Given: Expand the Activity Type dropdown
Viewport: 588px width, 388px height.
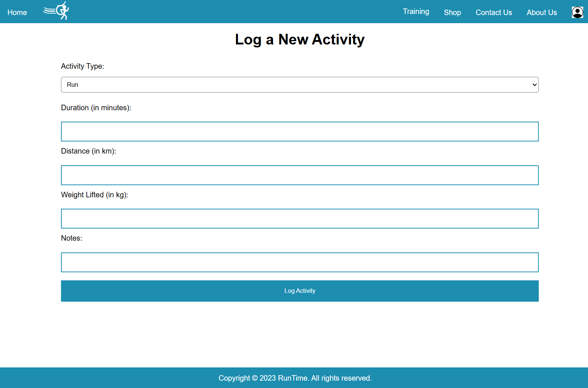Looking at the screenshot, I should [300, 85].
